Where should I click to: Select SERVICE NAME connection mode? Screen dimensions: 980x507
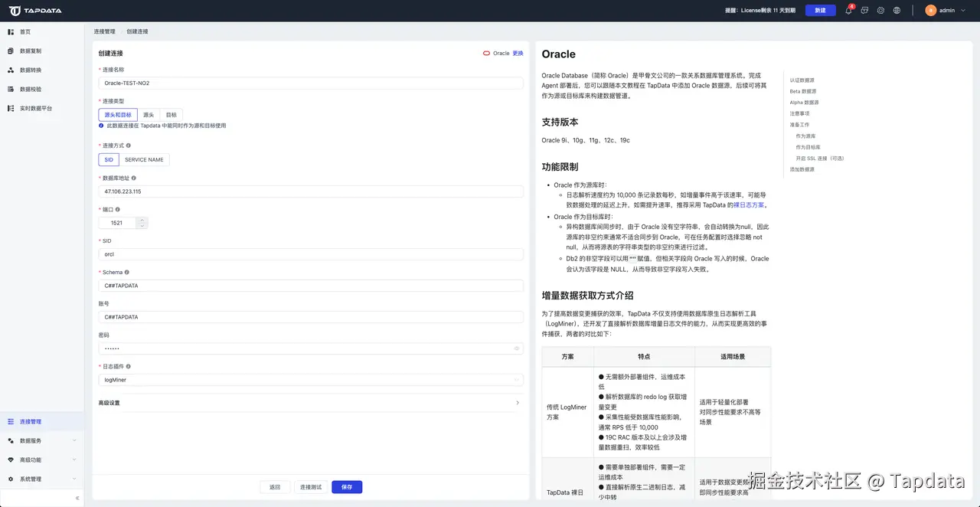tap(144, 160)
